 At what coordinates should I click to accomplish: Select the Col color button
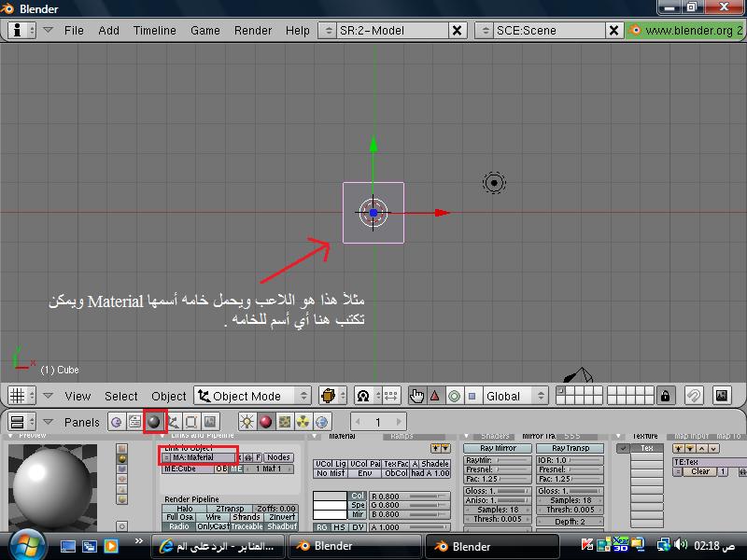point(358,496)
